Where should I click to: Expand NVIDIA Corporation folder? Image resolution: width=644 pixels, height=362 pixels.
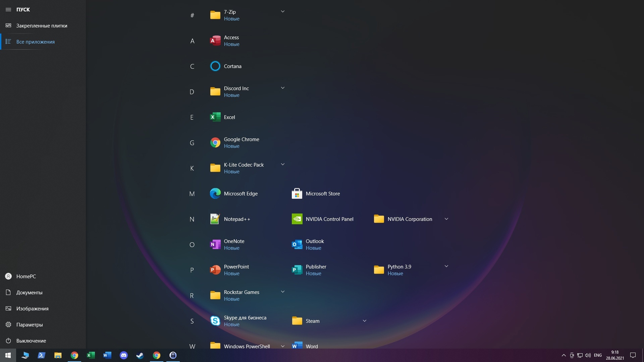[446, 218]
